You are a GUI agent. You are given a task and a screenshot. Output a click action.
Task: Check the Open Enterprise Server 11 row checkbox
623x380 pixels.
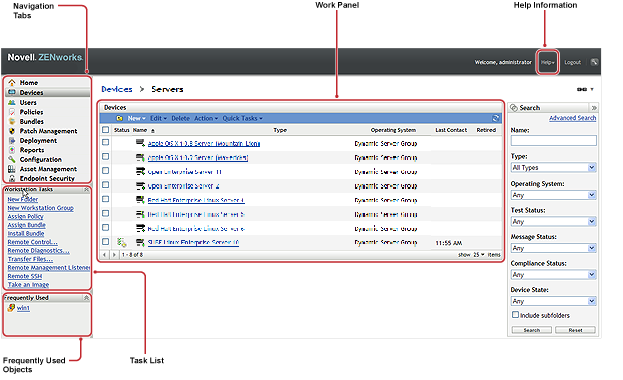tap(105, 171)
